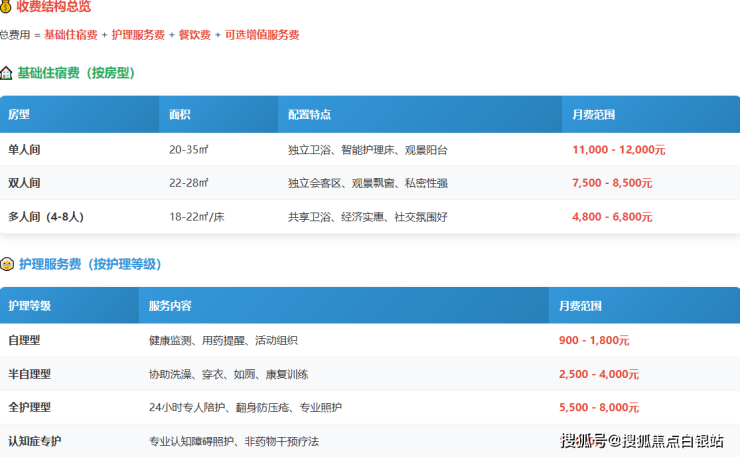Click the 5,500 - 8,000元 price for 全护理型

pyautogui.click(x=599, y=408)
